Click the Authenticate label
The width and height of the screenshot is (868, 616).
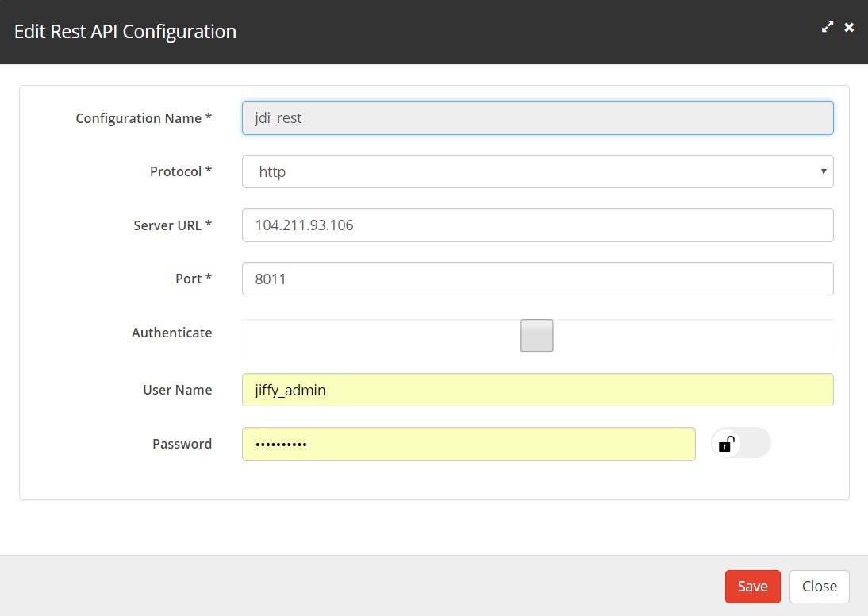tap(171, 333)
